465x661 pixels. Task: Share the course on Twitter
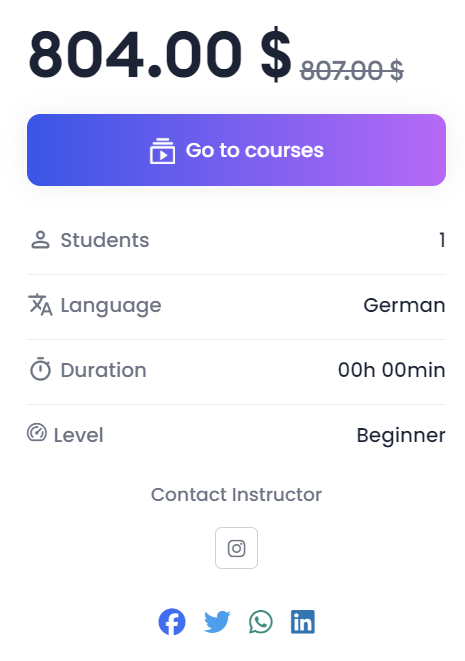point(217,621)
